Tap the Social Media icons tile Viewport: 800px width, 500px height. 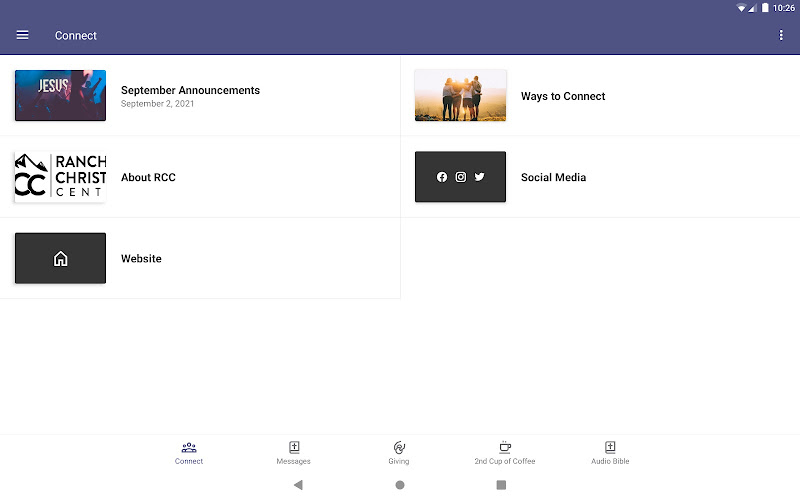460,177
